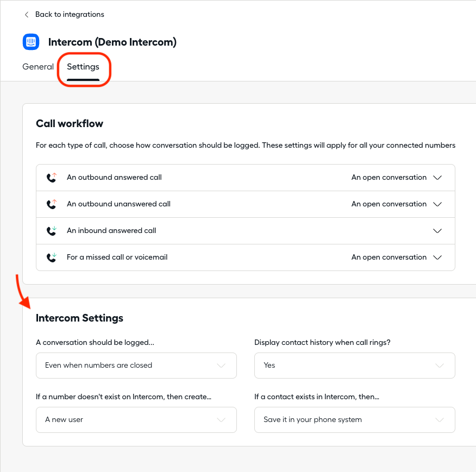Open the inbound answered call dropdown chevron
The image size is (476, 472).
437,231
